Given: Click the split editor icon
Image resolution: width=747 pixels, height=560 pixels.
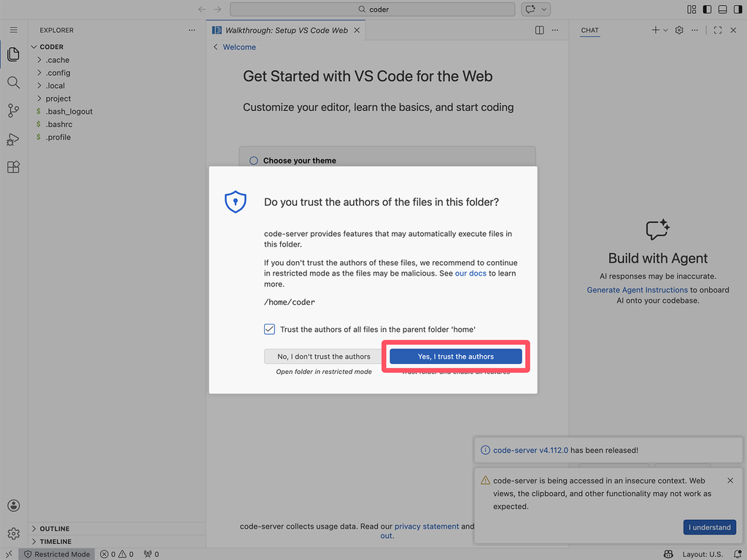Looking at the screenshot, I should tap(539, 30).
